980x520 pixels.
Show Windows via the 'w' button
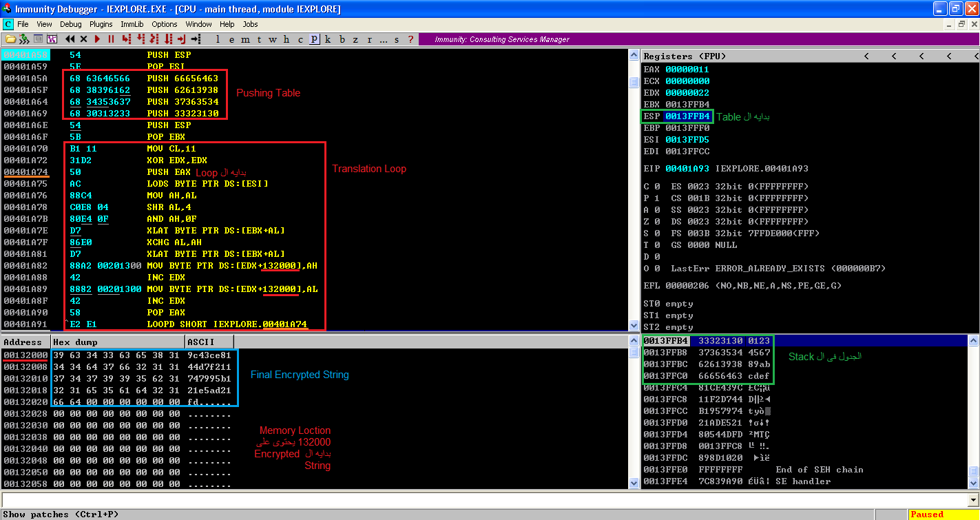click(x=273, y=39)
